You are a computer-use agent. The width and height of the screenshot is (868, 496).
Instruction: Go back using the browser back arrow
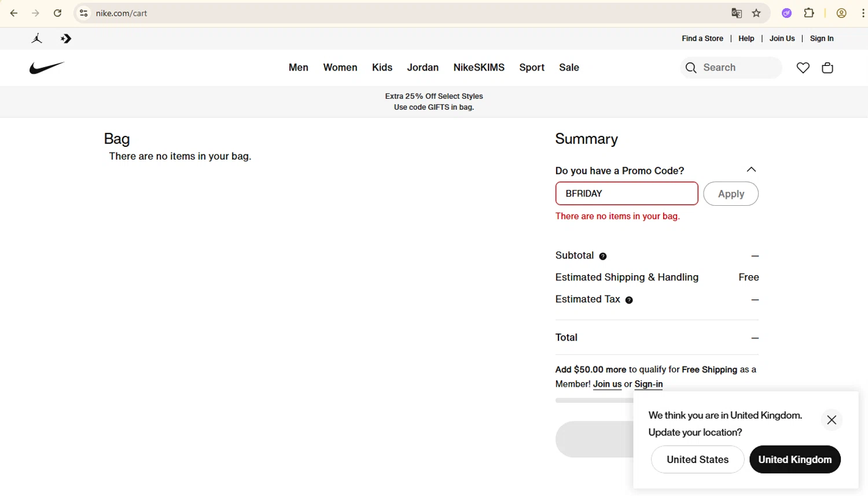[x=14, y=13]
